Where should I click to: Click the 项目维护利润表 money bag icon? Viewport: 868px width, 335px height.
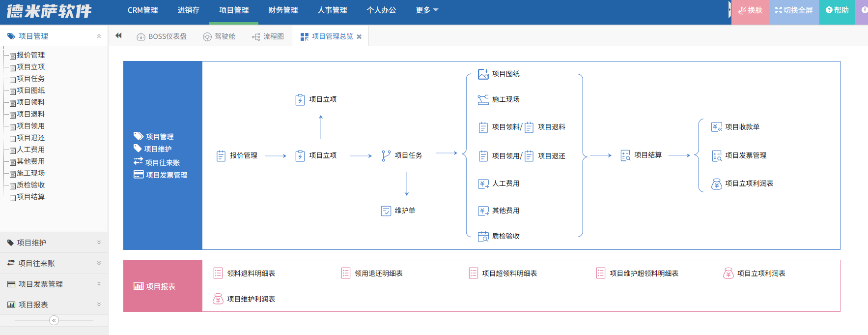218,299
